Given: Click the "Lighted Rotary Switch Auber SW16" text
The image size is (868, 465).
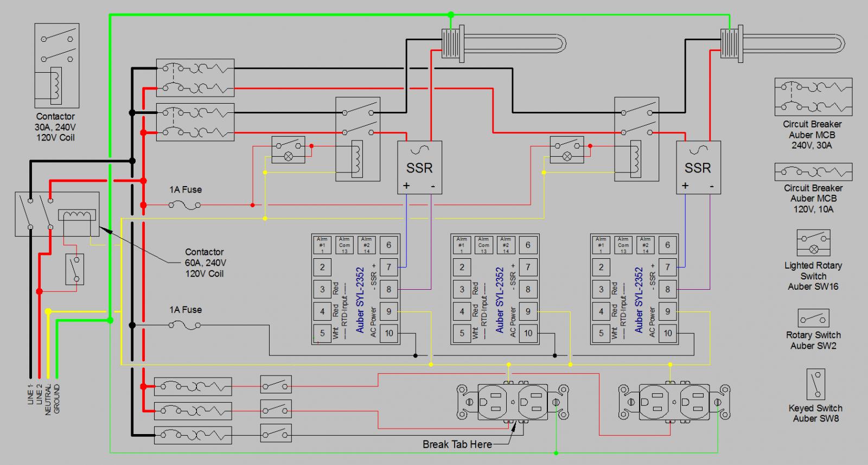Looking at the screenshot, I should pyautogui.click(x=813, y=276).
